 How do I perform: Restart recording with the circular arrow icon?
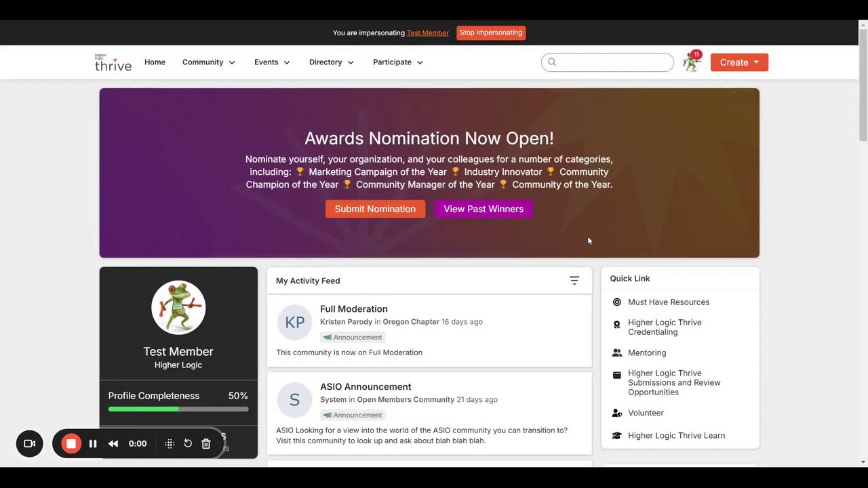coord(188,444)
